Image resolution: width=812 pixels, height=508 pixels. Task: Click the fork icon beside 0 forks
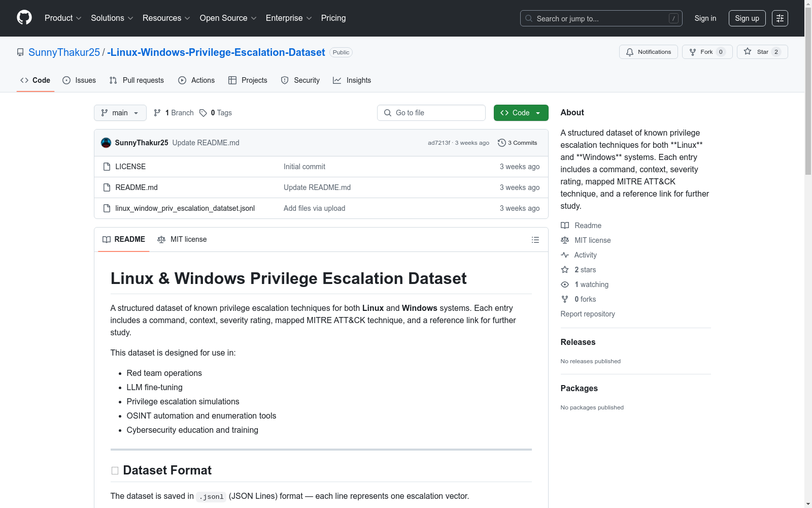coord(565,299)
